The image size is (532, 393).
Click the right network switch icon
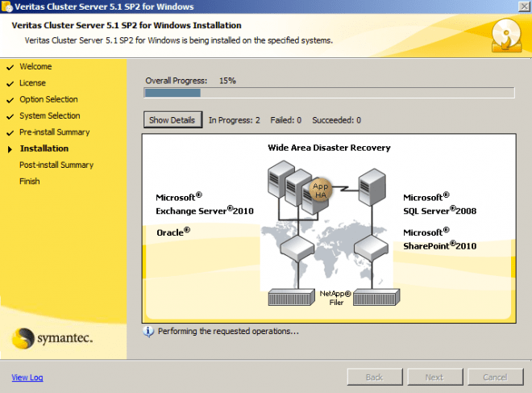(x=371, y=248)
